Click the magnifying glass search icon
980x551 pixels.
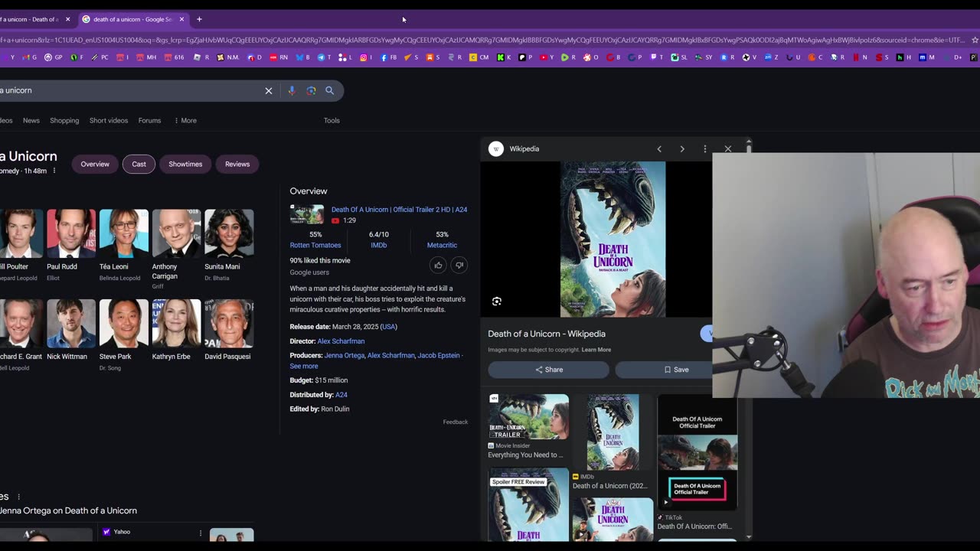(x=330, y=90)
